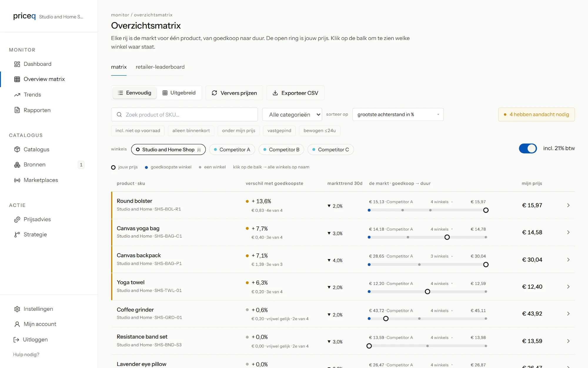Click the refresh icon in Ververs prijzen
Screen dimensions: 588x368
click(214, 93)
